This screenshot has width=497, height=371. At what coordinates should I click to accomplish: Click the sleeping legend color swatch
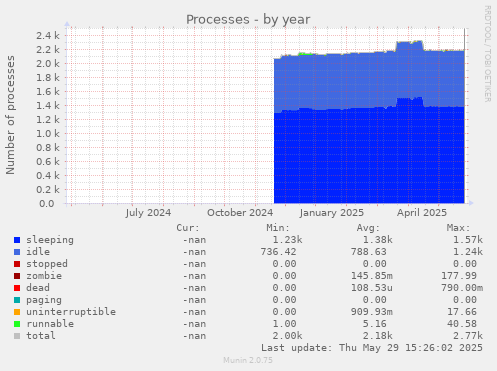[x=17, y=240]
